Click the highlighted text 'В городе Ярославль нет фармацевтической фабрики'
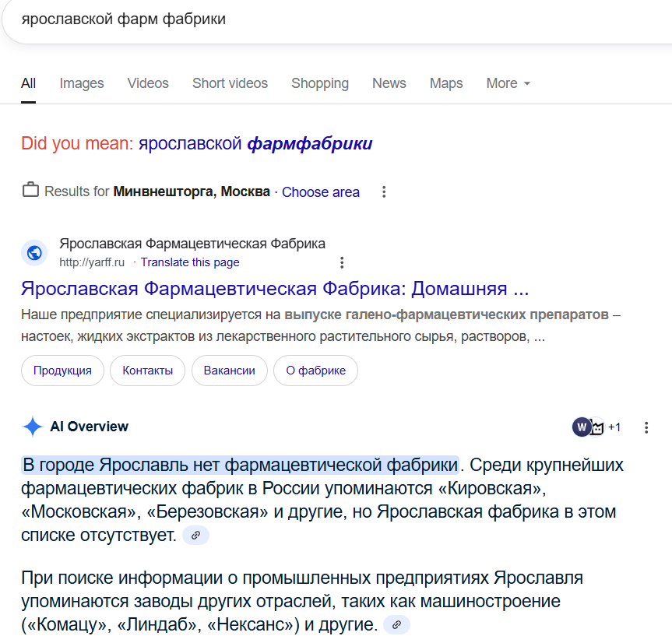The image size is (672, 643). coord(240,465)
